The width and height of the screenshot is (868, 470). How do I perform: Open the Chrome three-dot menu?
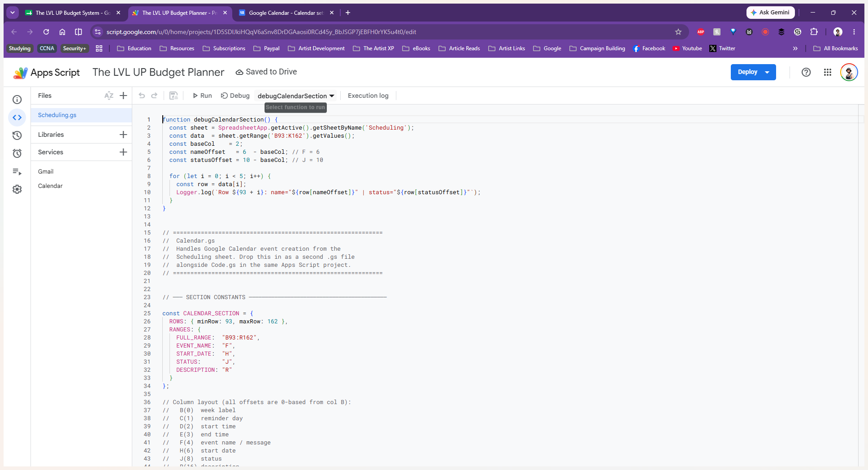(854, 32)
